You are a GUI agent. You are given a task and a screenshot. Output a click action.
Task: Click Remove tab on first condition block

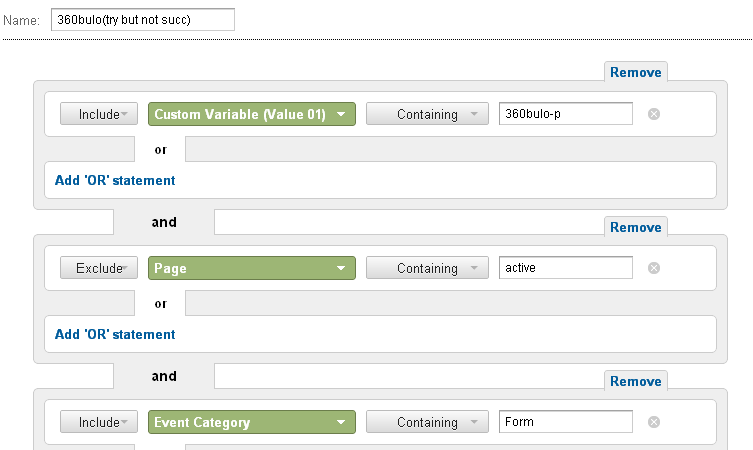636,72
